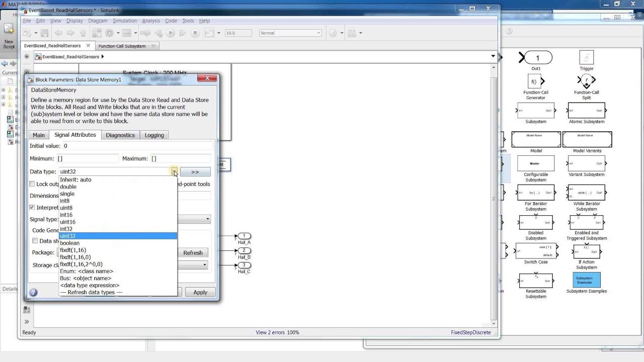This screenshot has width=644, height=362.
Task: Select the Trigger block in library
Action: tap(586, 58)
